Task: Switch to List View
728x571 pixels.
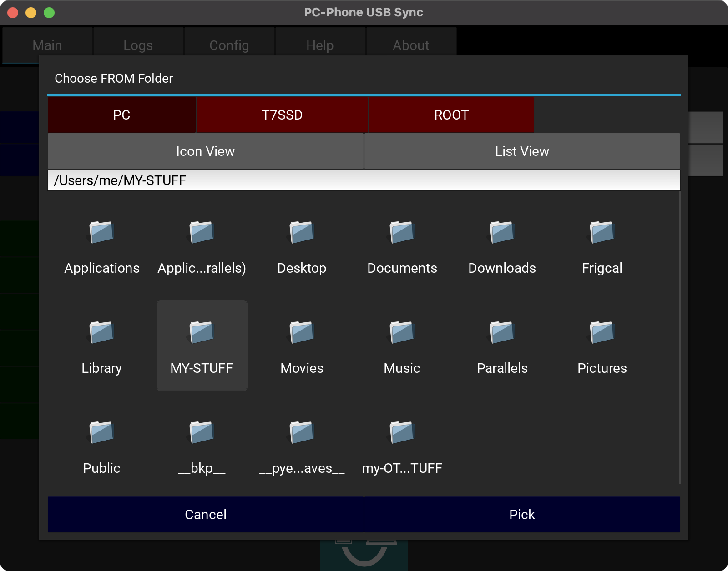Action: pyautogui.click(x=522, y=151)
